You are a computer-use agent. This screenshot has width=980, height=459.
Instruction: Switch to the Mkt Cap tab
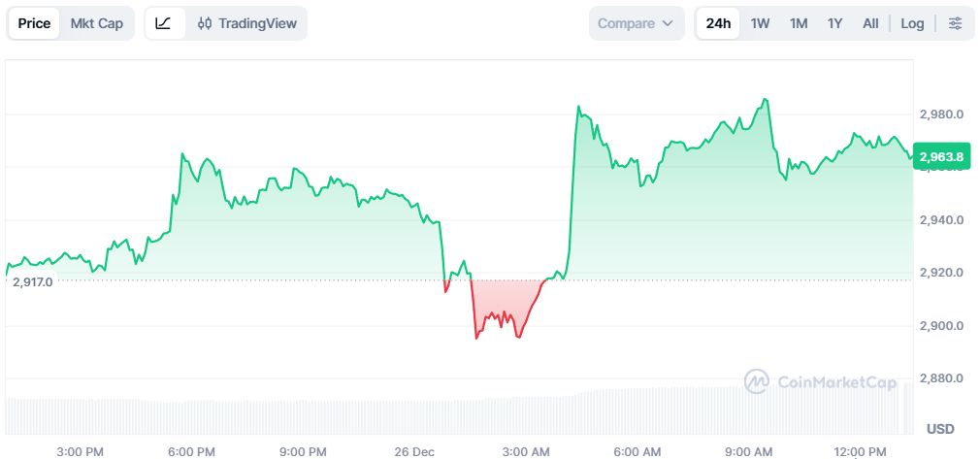point(97,23)
